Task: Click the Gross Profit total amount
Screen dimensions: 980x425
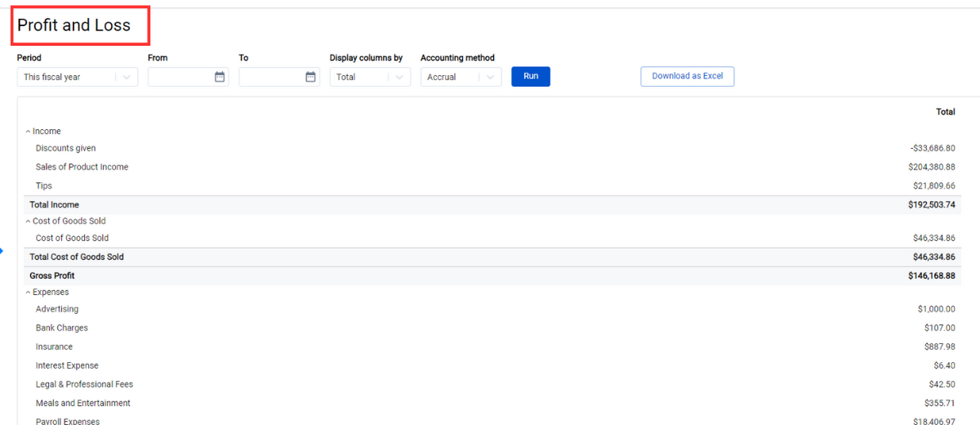Action: (x=931, y=275)
